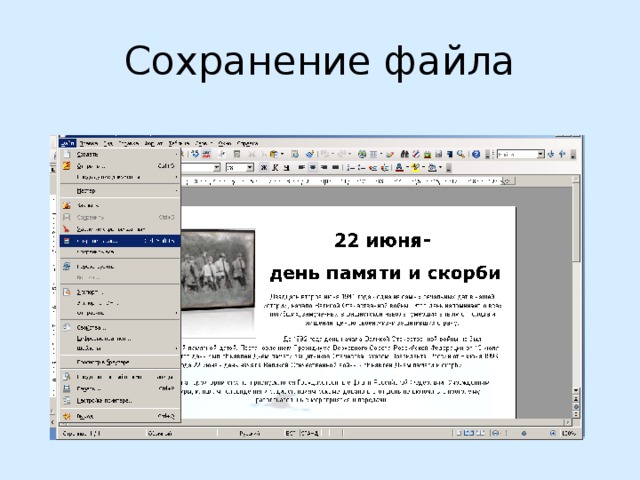Click the Underline (Ч) formatting icon

tap(287, 168)
